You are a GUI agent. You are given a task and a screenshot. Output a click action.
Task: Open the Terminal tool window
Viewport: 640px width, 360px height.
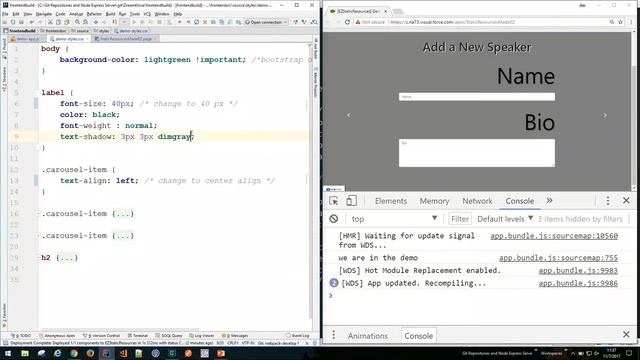click(x=138, y=336)
